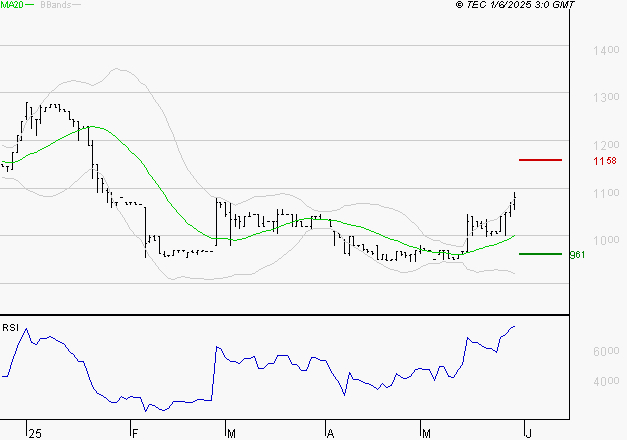This screenshot has width=627, height=440.
Task: Click the 1200 price axis label
Action: click(x=603, y=145)
